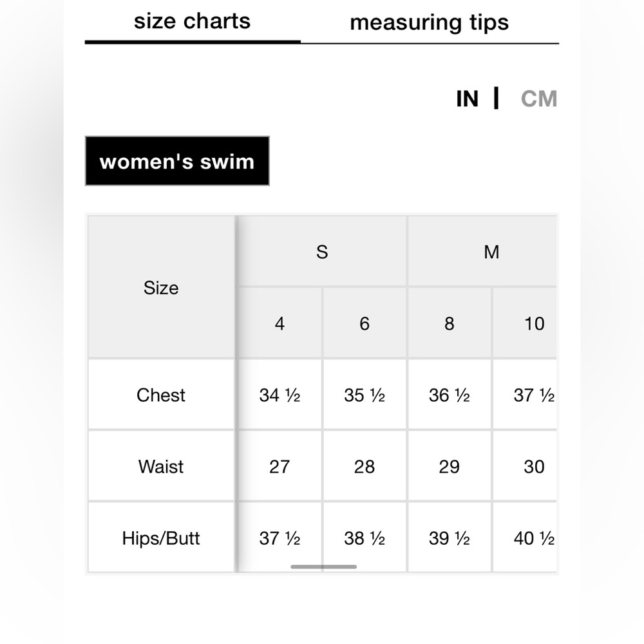
Task: Click the women's swim button
Action: click(177, 161)
